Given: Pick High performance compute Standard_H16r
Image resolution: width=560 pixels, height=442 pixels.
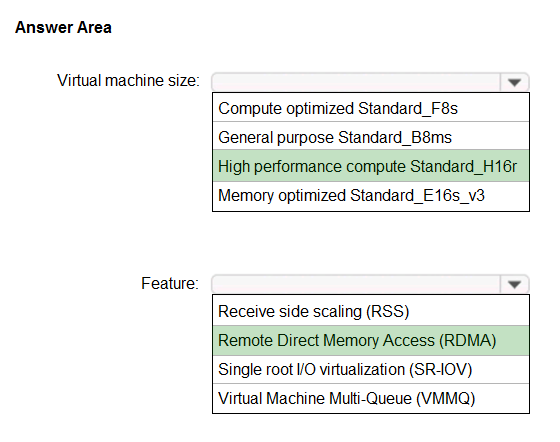Looking at the screenshot, I should tap(371, 166).
